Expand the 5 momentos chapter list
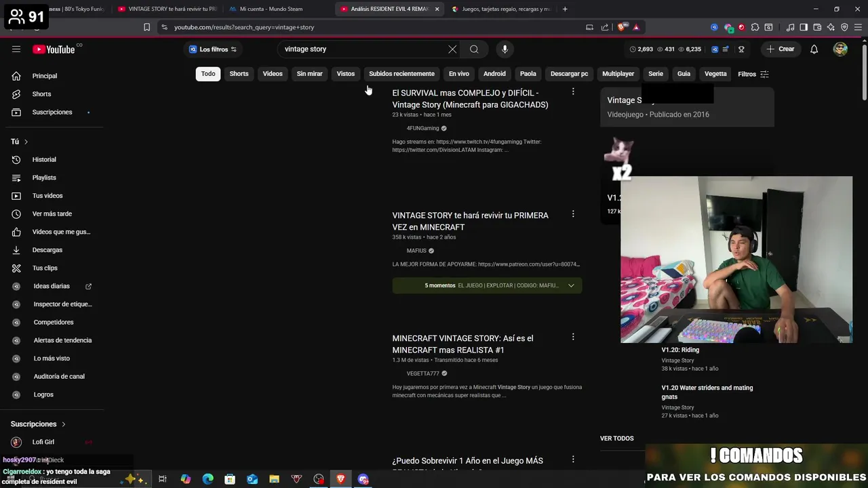This screenshot has width=868, height=488. [487, 285]
